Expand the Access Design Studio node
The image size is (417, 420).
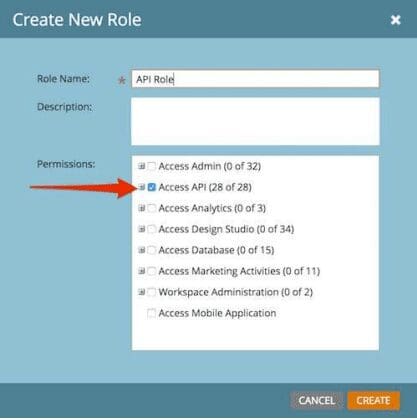(x=142, y=229)
